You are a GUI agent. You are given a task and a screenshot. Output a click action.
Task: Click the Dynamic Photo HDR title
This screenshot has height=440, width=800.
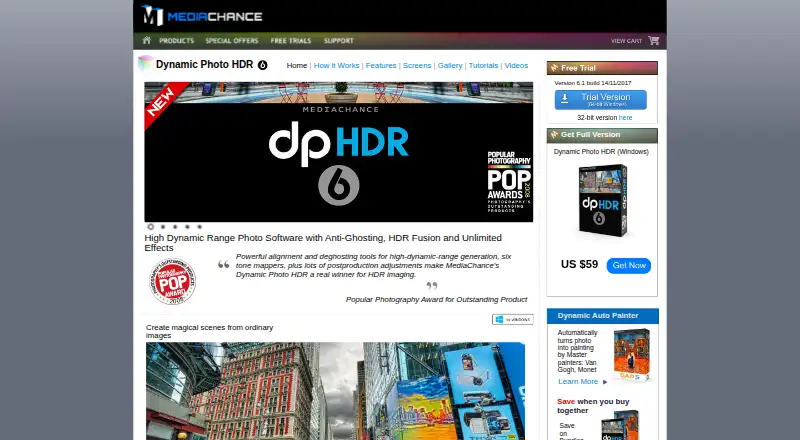click(x=205, y=64)
